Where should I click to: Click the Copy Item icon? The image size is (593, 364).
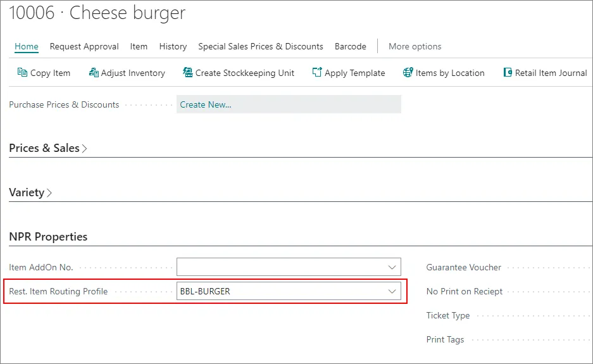(x=22, y=72)
